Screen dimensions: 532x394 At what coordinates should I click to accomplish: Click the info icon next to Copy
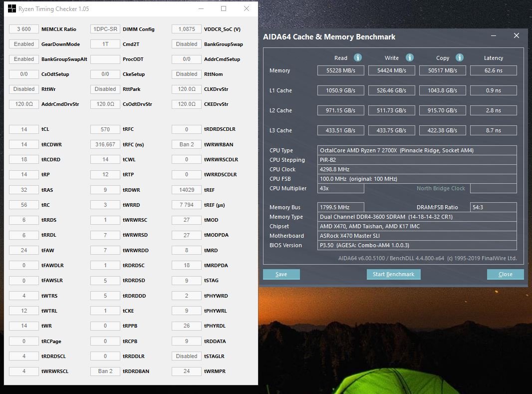pos(460,58)
